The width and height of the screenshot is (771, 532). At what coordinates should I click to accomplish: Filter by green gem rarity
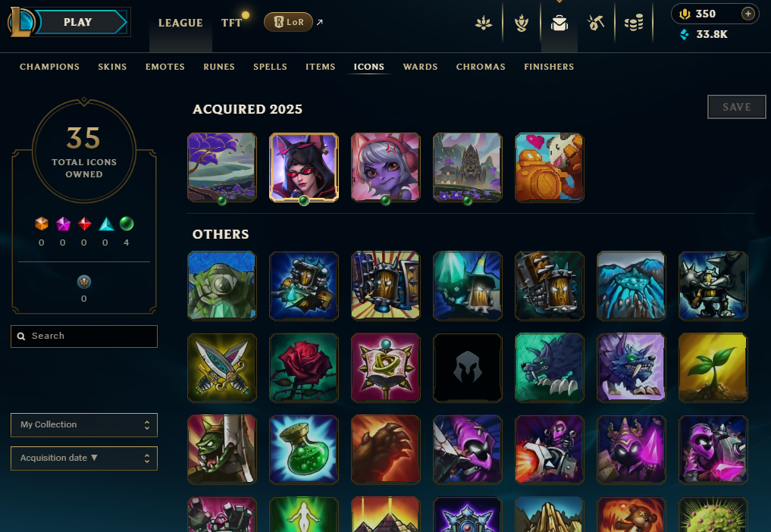click(127, 224)
